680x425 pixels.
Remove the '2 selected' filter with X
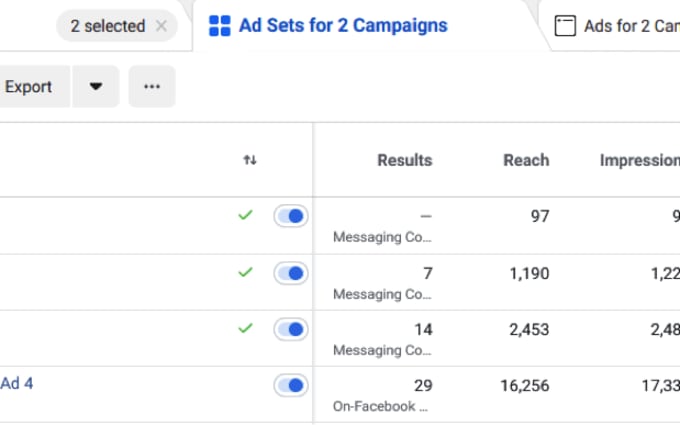pos(162,26)
